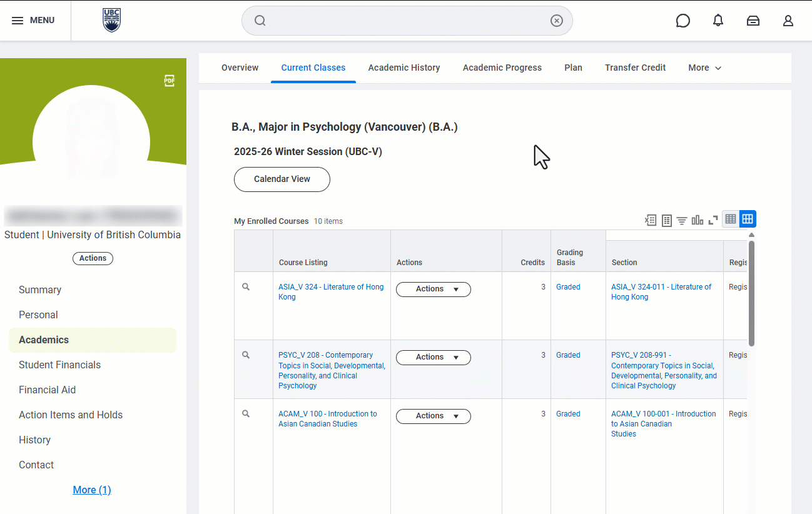The height and width of the screenshot is (514, 812).
Task: Toggle the blue tiled grid view
Action: (748, 219)
